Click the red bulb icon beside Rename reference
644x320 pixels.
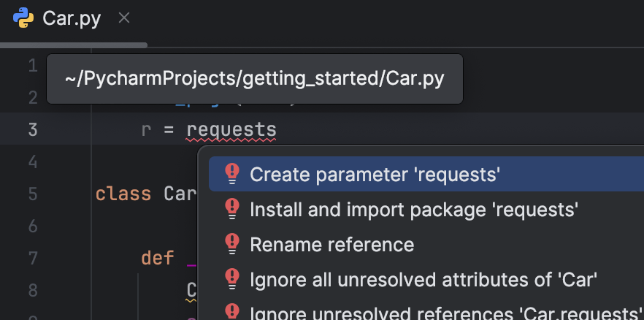click(x=232, y=243)
